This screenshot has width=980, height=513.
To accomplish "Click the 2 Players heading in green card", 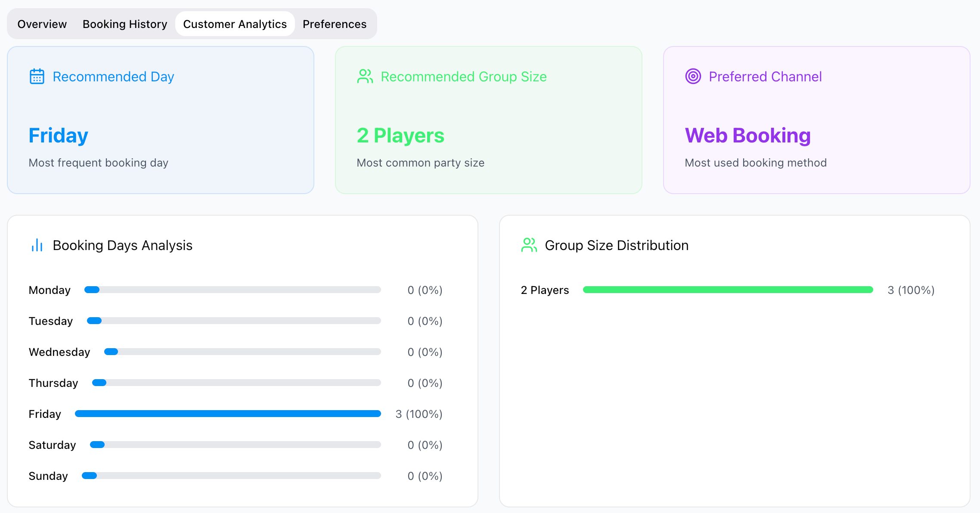I will [x=400, y=136].
